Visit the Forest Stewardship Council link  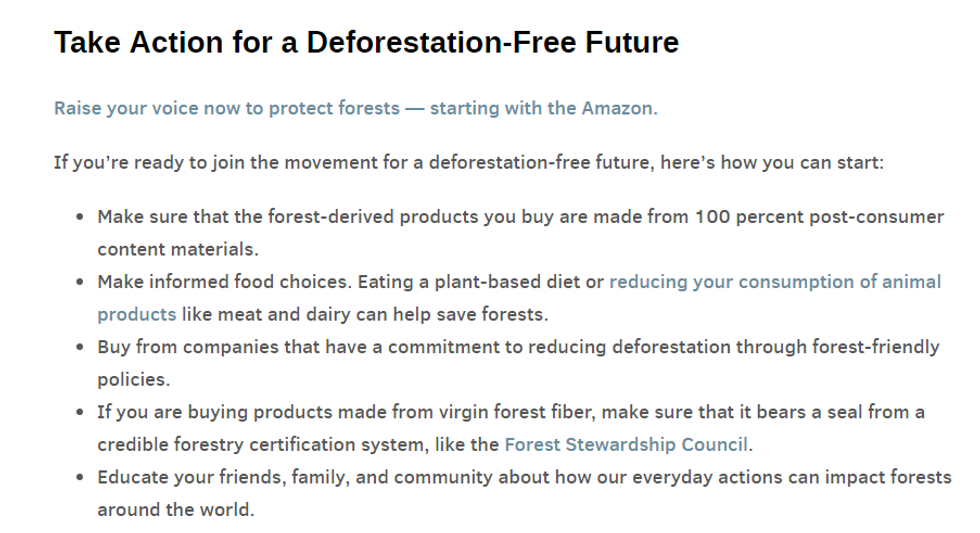tap(626, 444)
